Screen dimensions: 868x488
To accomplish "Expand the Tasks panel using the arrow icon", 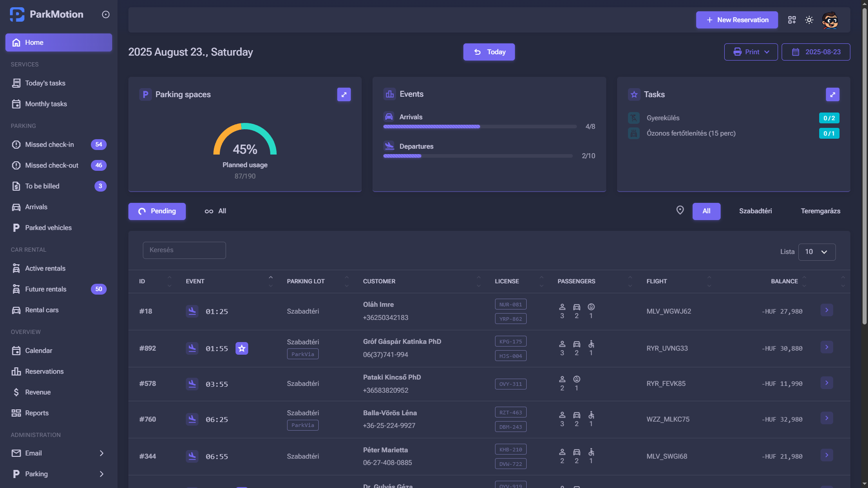I will pos(833,94).
